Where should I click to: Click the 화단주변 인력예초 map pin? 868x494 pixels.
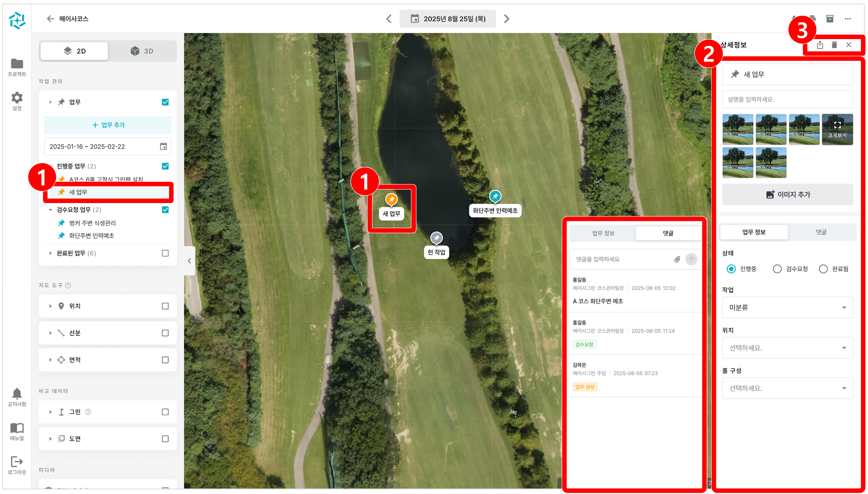(495, 196)
